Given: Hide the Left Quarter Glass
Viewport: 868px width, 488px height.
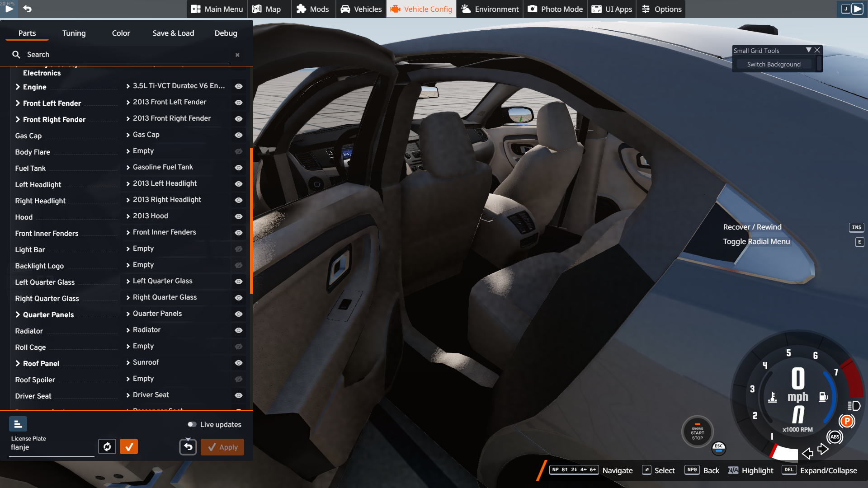Looking at the screenshot, I should pyautogui.click(x=239, y=282).
